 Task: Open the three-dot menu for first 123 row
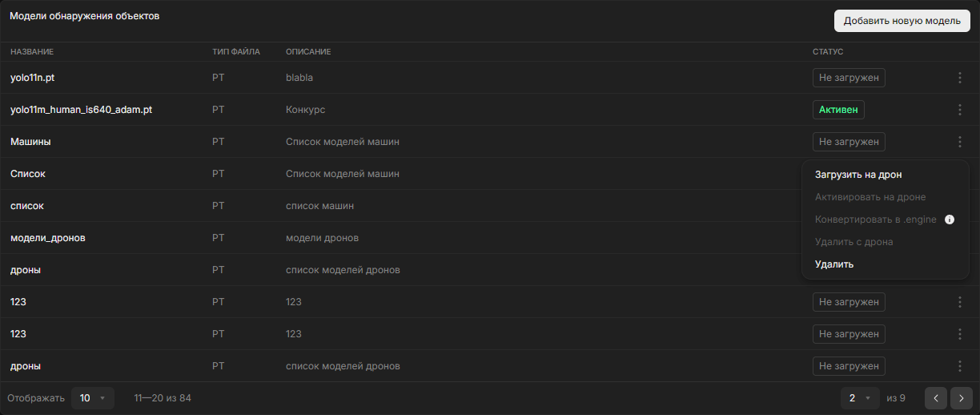click(x=959, y=302)
